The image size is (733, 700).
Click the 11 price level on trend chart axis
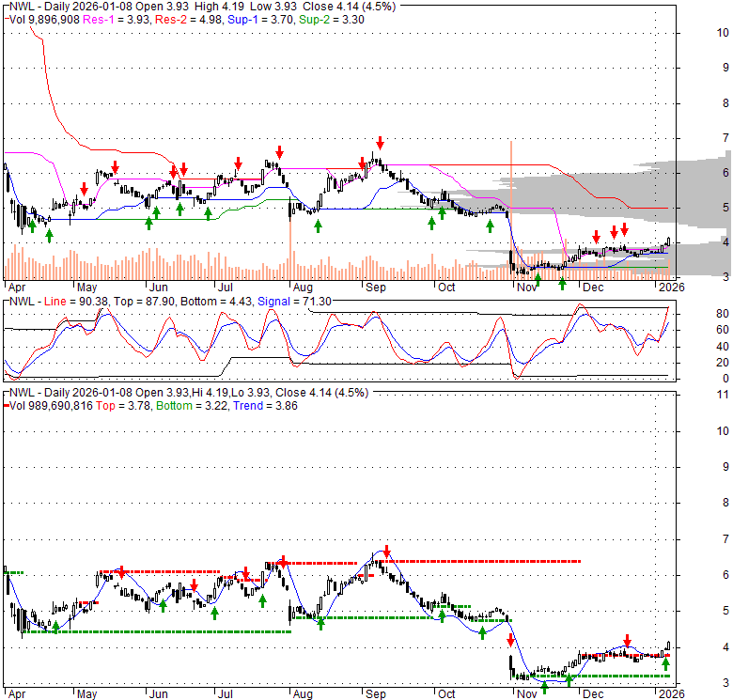point(723,395)
